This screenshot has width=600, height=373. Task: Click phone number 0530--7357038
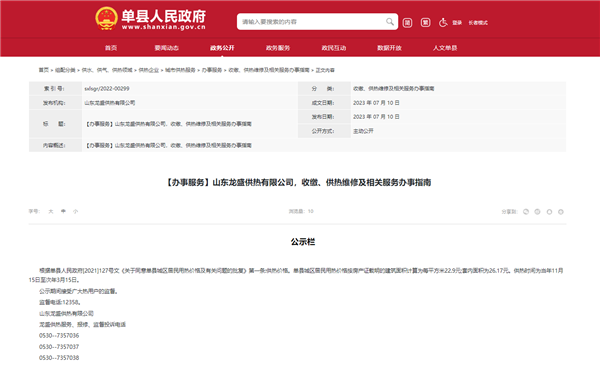[x=59, y=358]
